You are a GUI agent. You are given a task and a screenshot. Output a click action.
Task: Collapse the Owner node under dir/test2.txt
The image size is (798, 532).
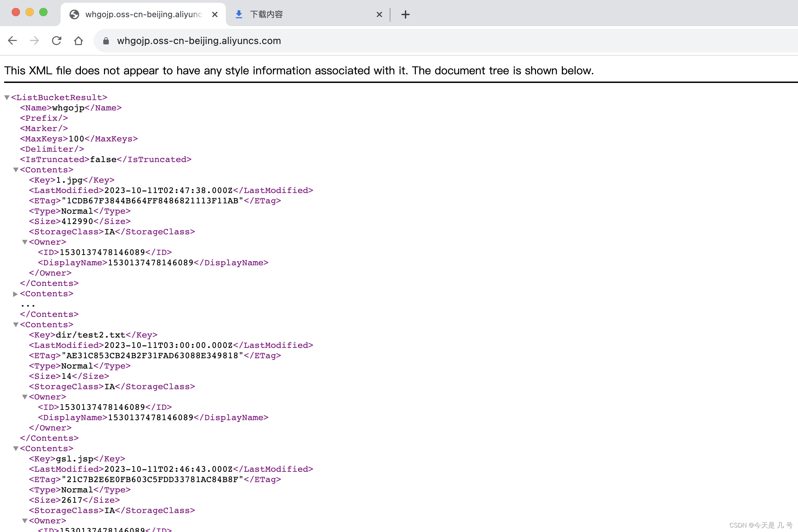[24, 397]
